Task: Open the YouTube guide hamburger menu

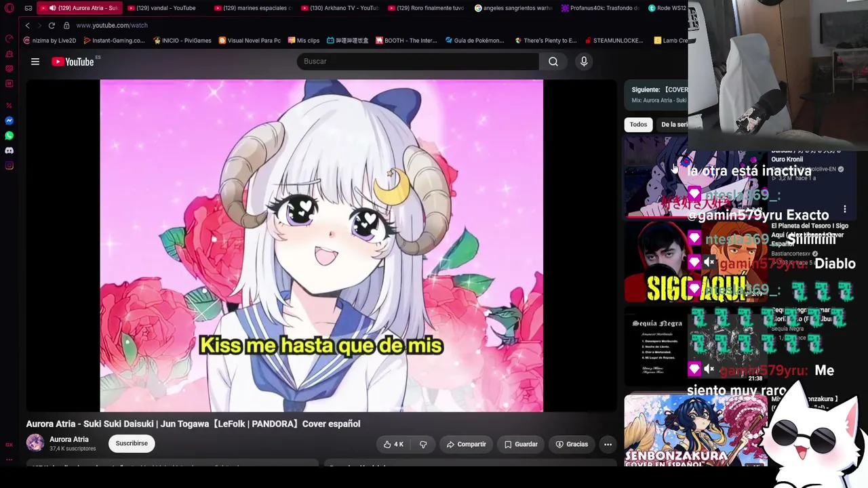Action: tap(35, 62)
